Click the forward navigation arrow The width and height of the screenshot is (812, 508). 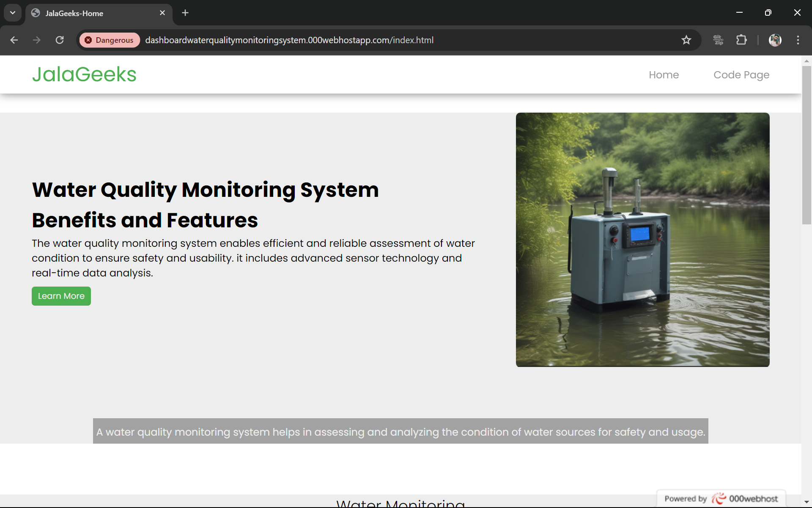37,40
